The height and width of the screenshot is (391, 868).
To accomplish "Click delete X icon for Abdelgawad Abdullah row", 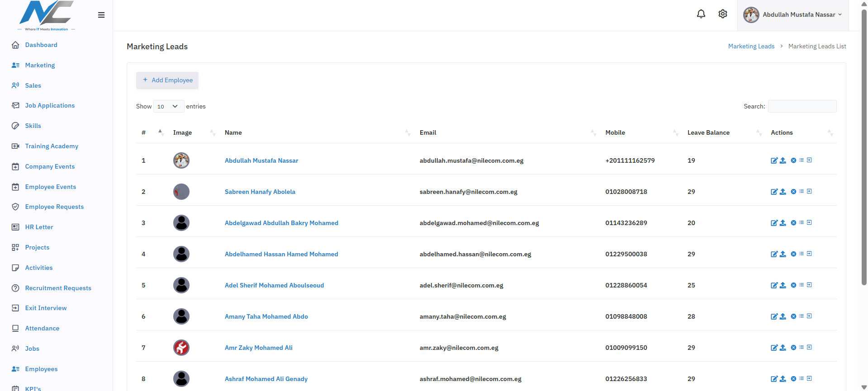I will 793,223.
